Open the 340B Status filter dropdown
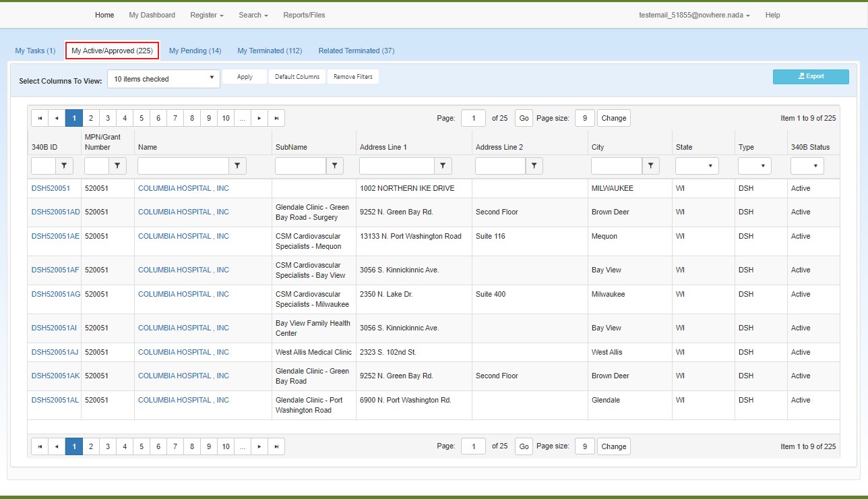The width and height of the screenshot is (868, 499). [x=807, y=166]
